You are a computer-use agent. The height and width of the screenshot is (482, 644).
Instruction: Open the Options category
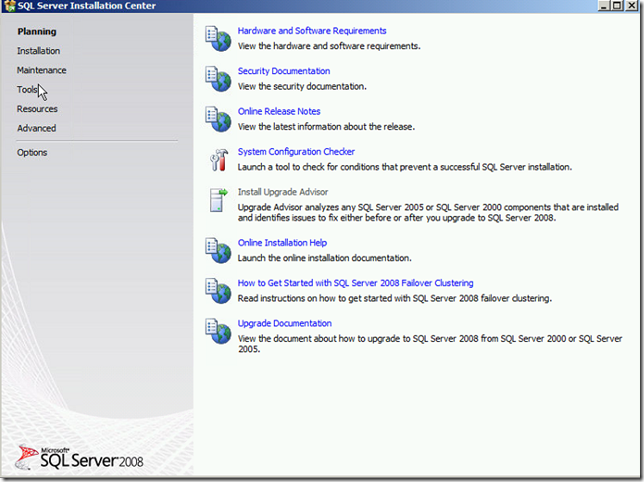click(32, 152)
